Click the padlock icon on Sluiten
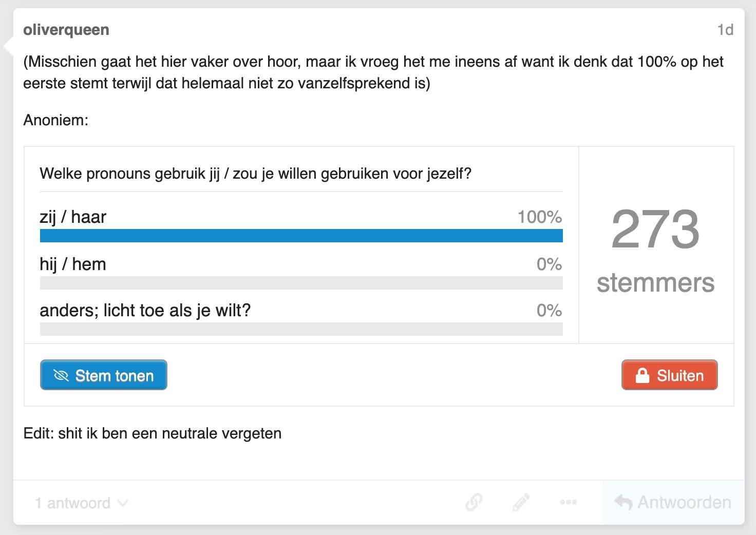The width and height of the screenshot is (756, 535). (642, 376)
